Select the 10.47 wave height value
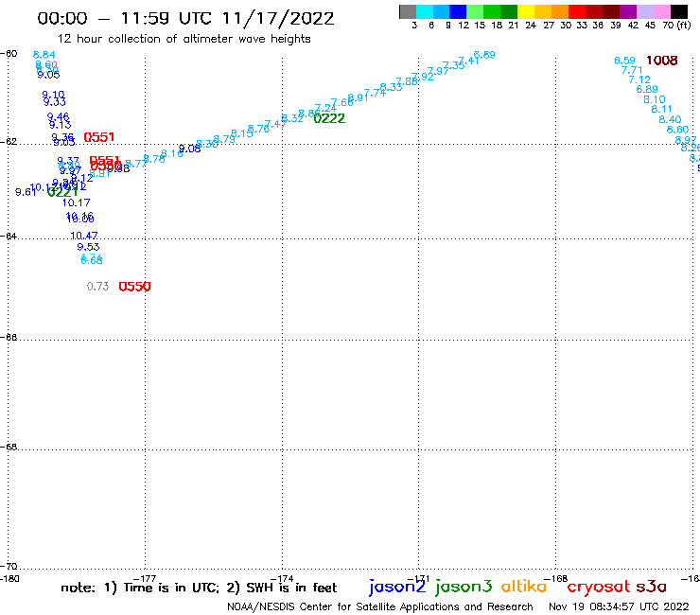Screen dimensions: 700x615 coord(84,236)
